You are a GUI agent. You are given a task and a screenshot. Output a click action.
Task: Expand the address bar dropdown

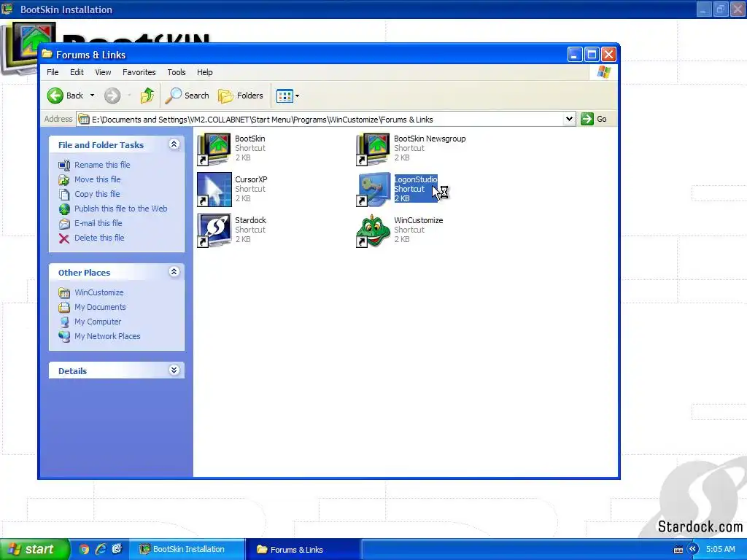569,119
